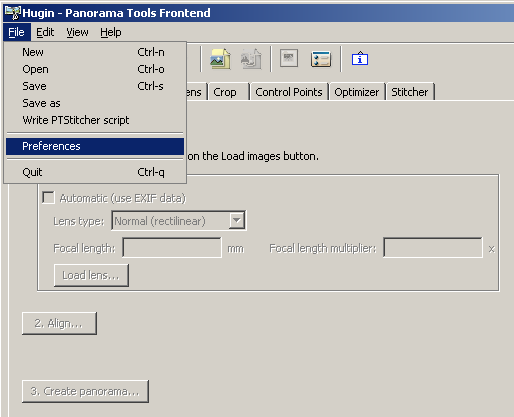Click the Focal length multiplier input field
Screen dimensions: 514x417
click(x=433, y=247)
